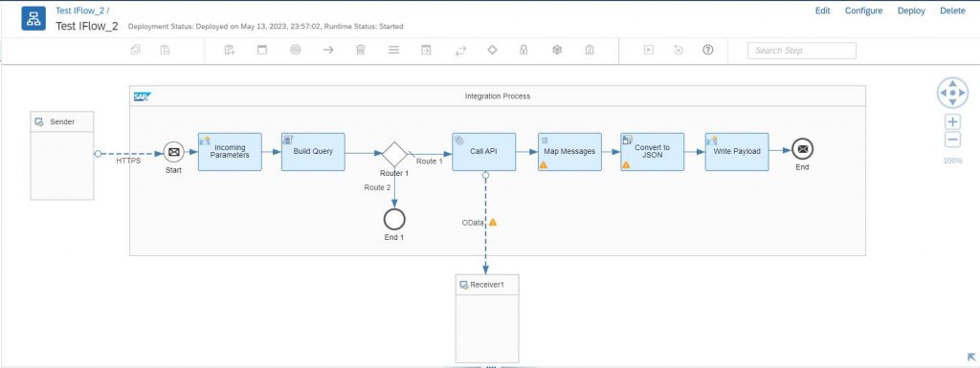Open the Configure option
The width and height of the screenshot is (980, 368).
[864, 11]
